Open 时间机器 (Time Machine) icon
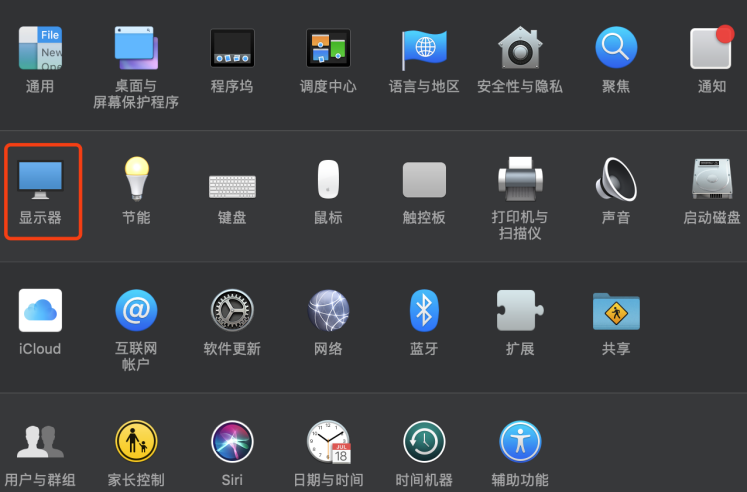The height and width of the screenshot is (492, 747). [424, 441]
